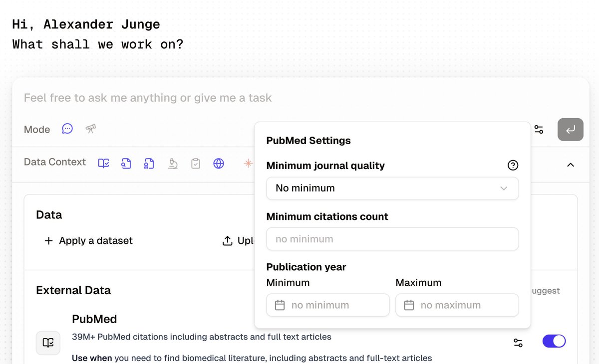Click the Data section heading
This screenshot has width=599, height=364.
[49, 215]
